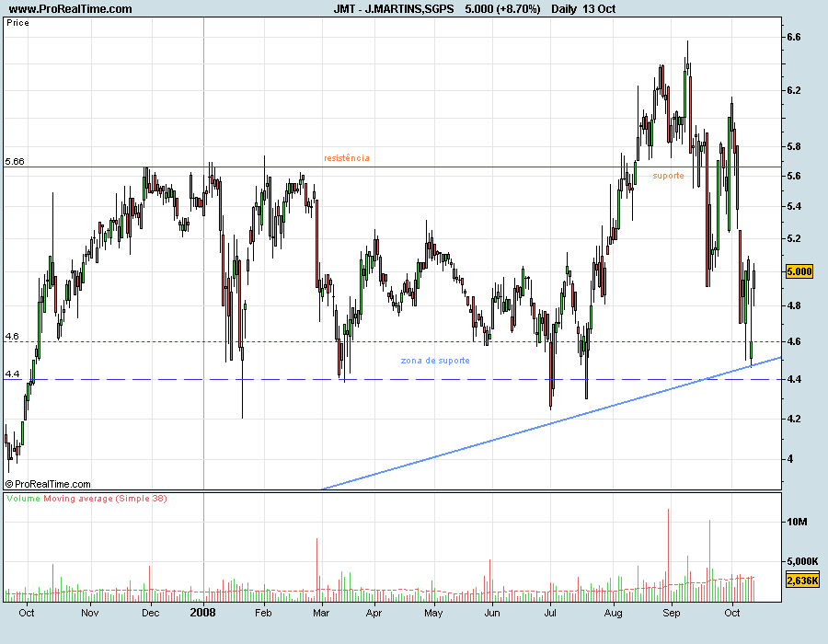Click the blue zona de suporte annotation
This screenshot has height=644, width=828.
[x=435, y=361]
